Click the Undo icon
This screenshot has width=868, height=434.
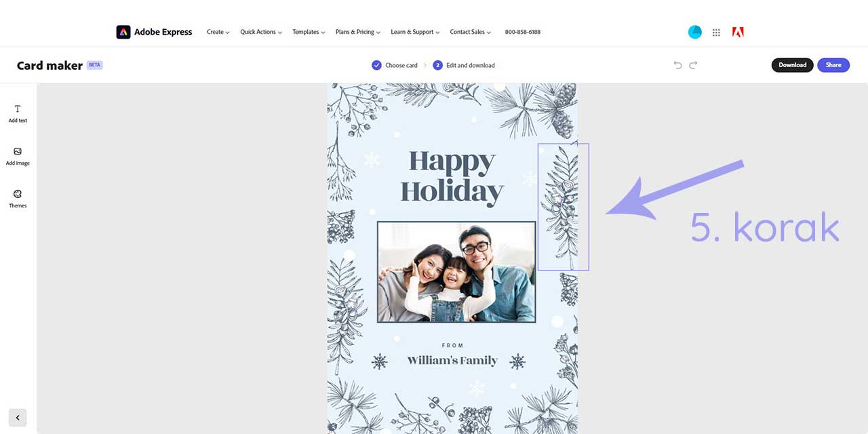[677, 64]
